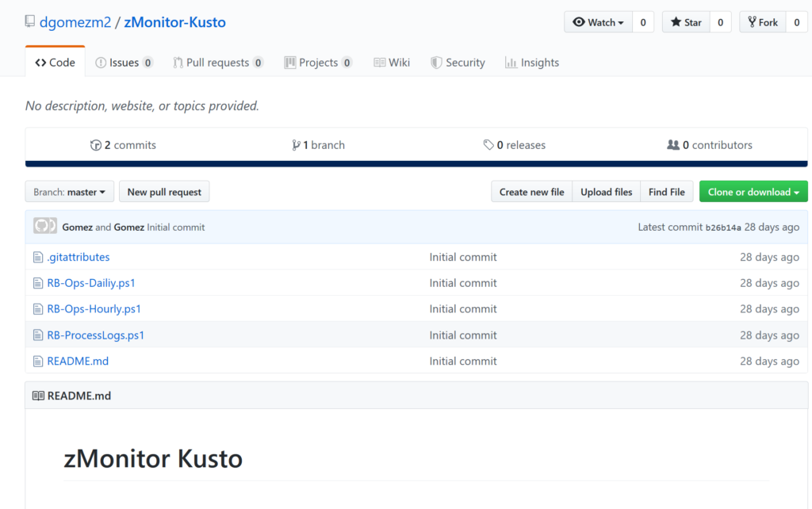Click the Wiki book icon
Screen dimensions: 812x509
tap(380, 63)
